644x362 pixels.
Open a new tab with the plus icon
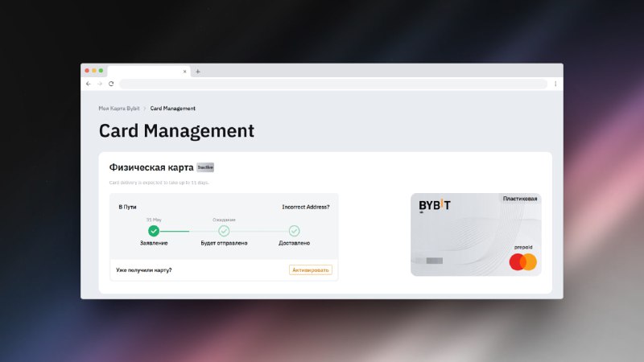pos(197,72)
